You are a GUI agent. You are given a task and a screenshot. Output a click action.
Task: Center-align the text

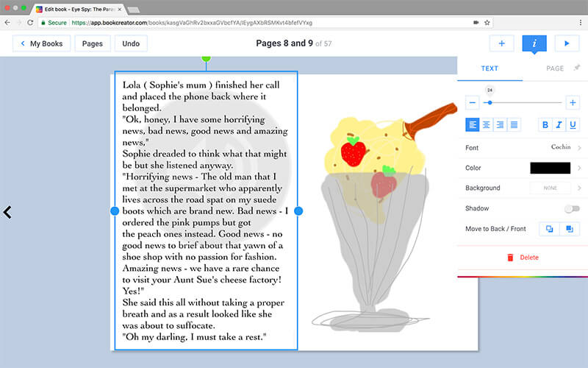click(487, 124)
